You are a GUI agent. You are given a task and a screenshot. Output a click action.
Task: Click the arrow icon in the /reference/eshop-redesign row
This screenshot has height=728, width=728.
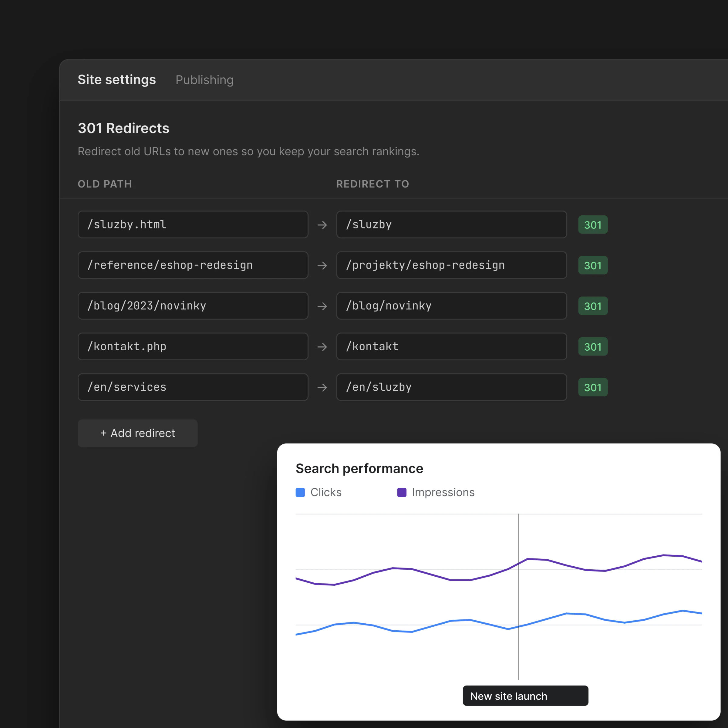coord(322,266)
